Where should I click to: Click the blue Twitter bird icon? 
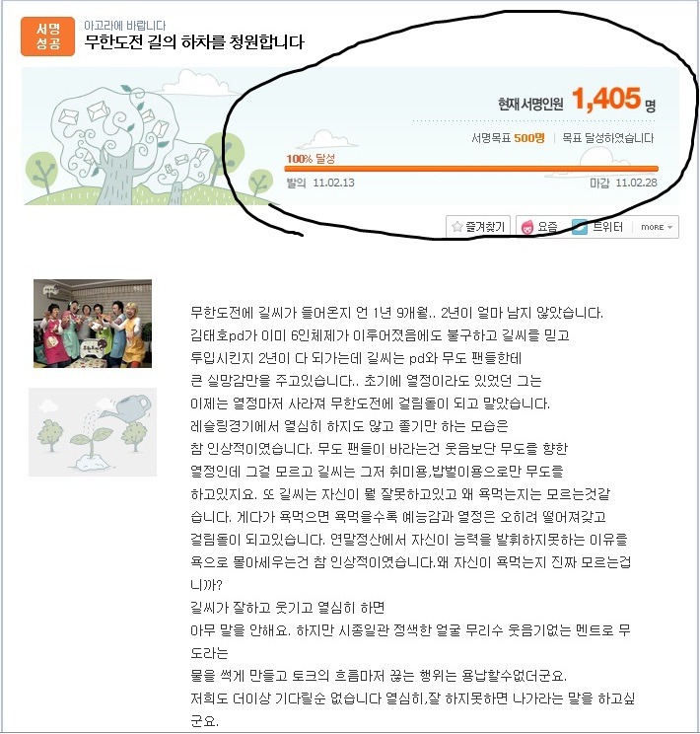(x=580, y=228)
